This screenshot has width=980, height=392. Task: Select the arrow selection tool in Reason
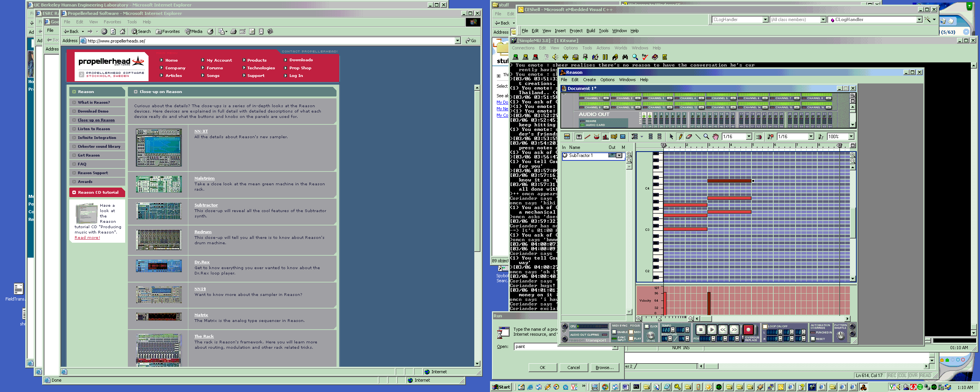[671, 136]
